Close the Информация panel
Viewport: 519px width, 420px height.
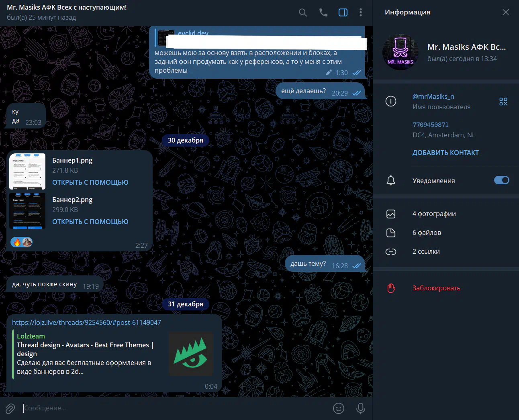(506, 12)
